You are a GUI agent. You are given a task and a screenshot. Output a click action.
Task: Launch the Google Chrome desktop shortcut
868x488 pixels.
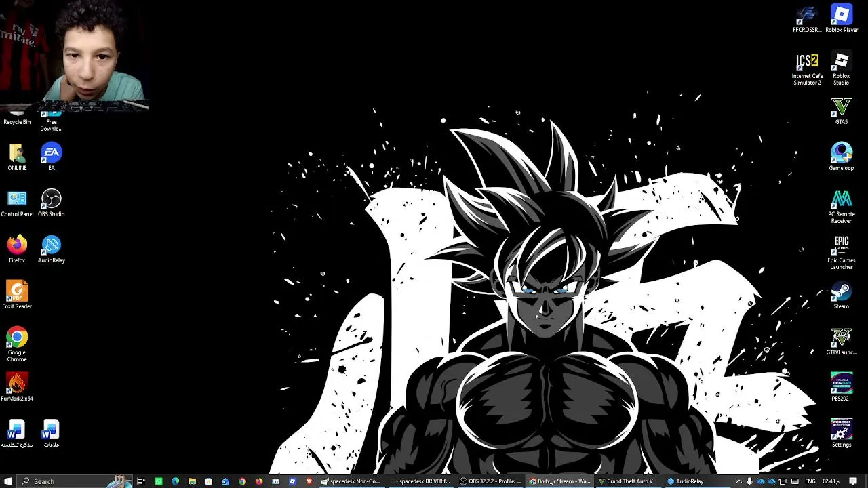(17, 344)
